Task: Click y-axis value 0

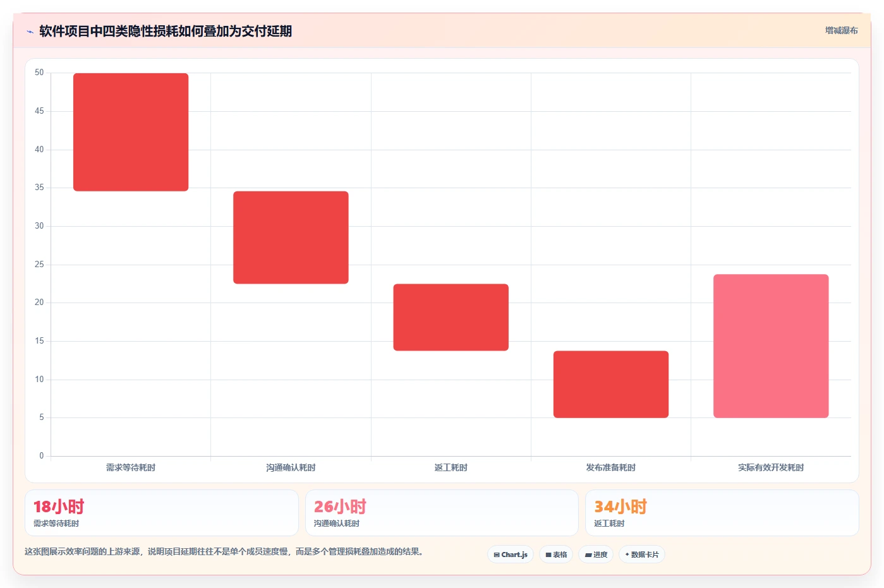Action: tap(42, 455)
